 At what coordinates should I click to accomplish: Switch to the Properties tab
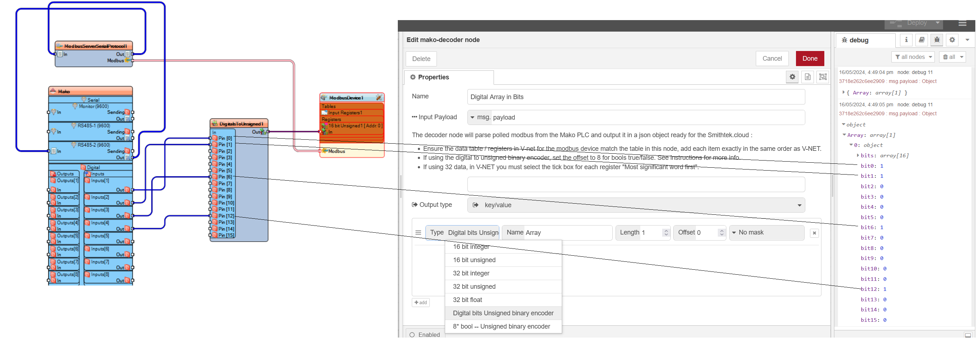449,77
